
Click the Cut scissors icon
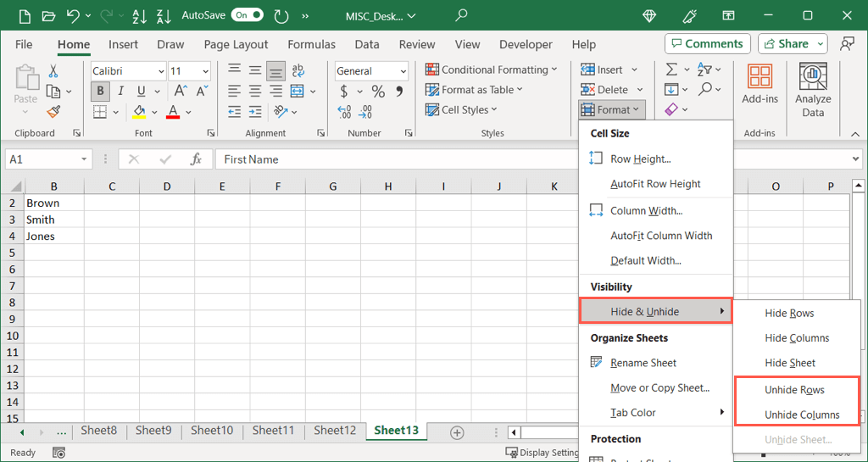(53, 71)
